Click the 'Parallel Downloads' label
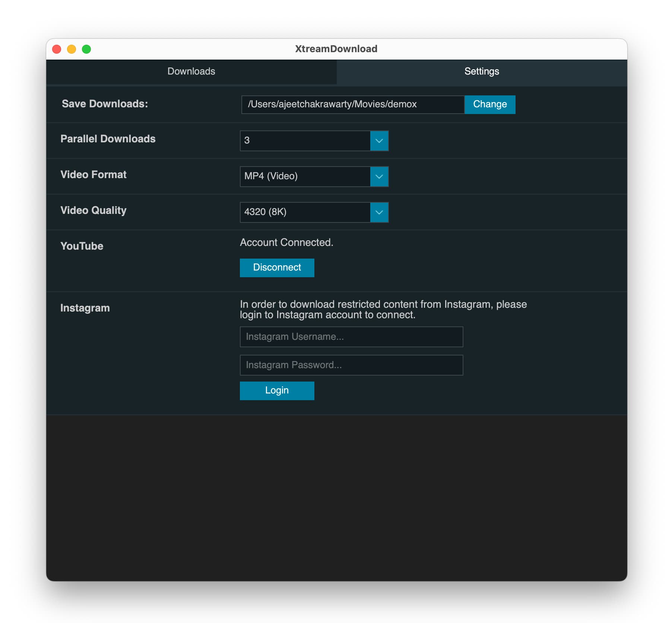 pos(108,139)
